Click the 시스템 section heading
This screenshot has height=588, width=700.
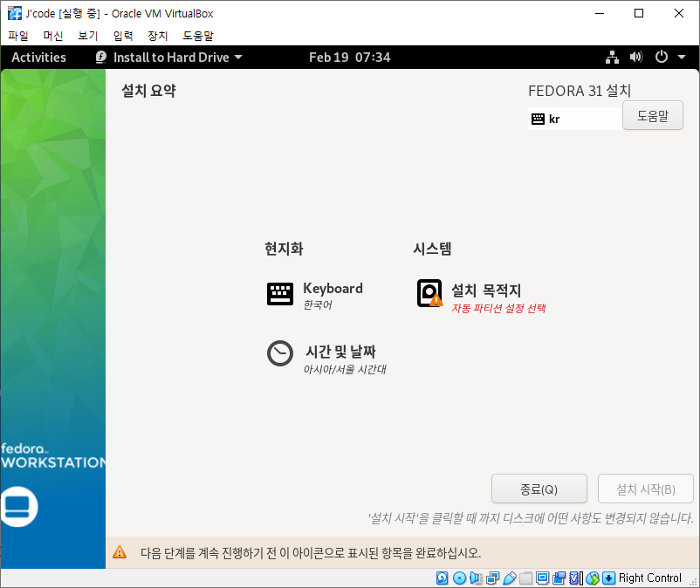pos(432,249)
